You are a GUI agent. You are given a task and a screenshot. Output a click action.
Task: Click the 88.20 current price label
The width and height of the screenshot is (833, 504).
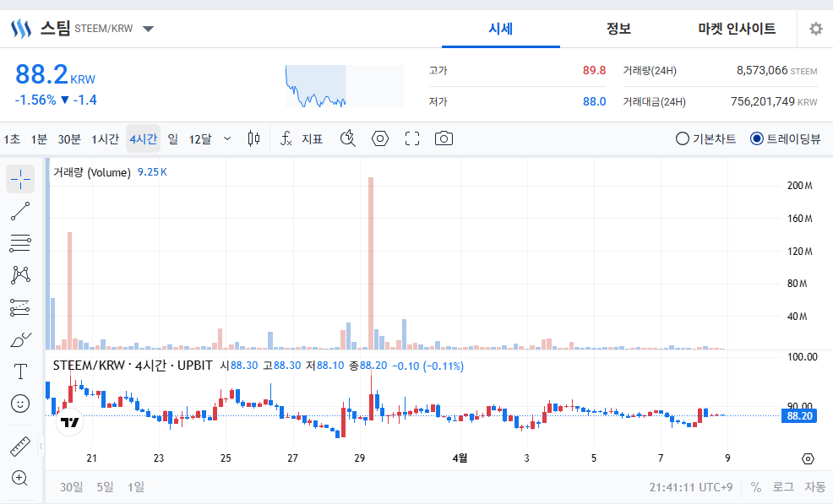(x=799, y=416)
